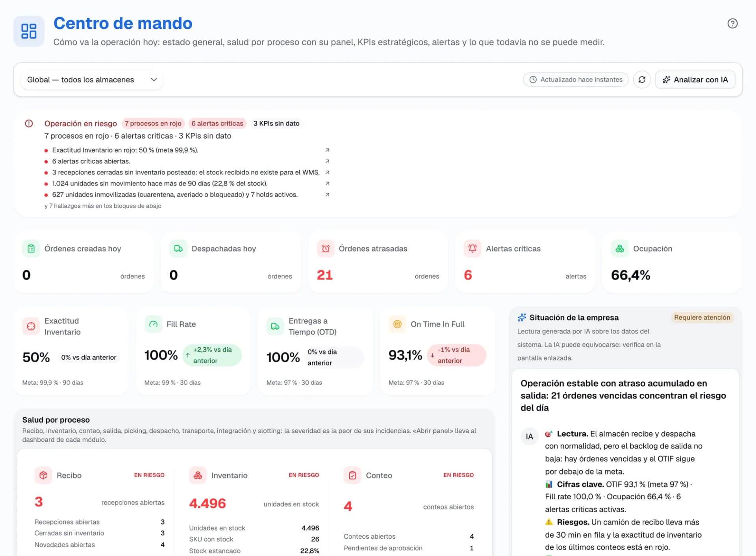Click the Inventario boxes icon
756x556 pixels.
(x=198, y=475)
